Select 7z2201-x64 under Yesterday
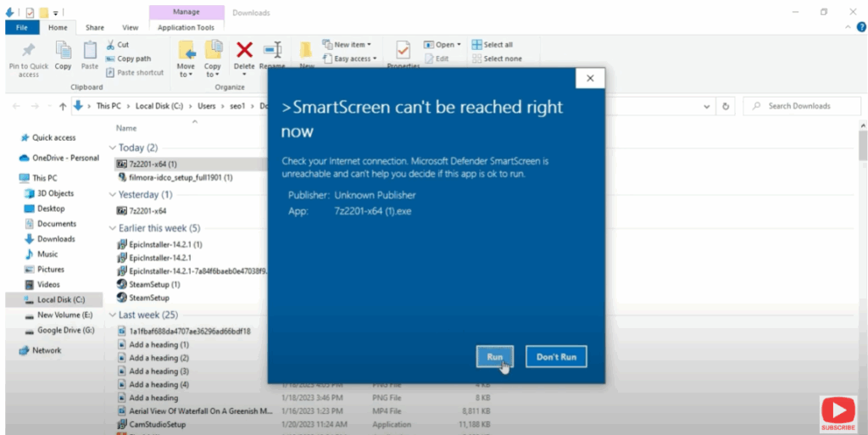 [142, 211]
